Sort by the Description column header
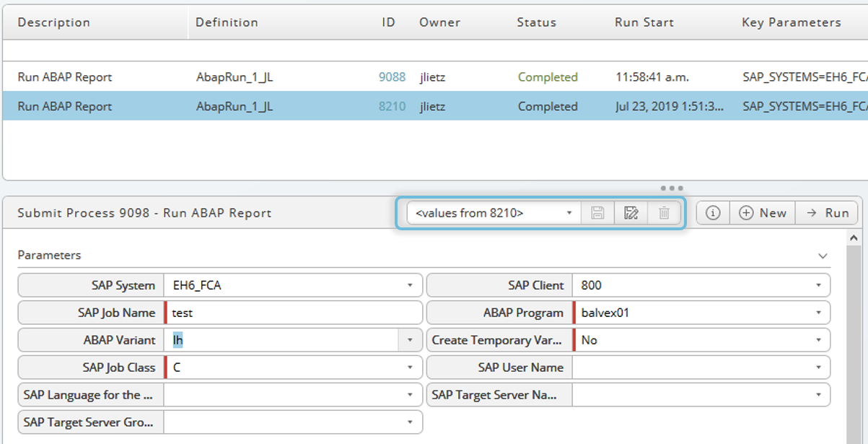868x444 pixels. pos(54,22)
